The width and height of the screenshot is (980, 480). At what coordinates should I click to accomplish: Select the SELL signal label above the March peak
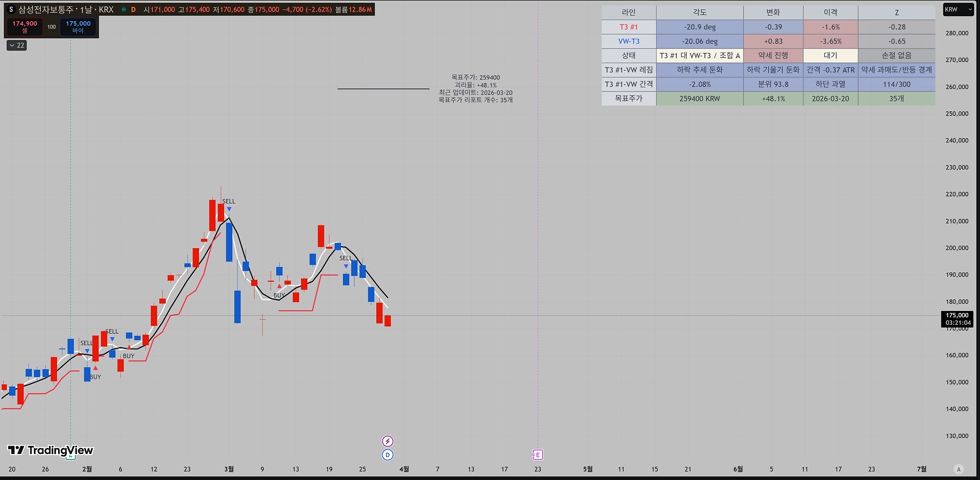(229, 201)
